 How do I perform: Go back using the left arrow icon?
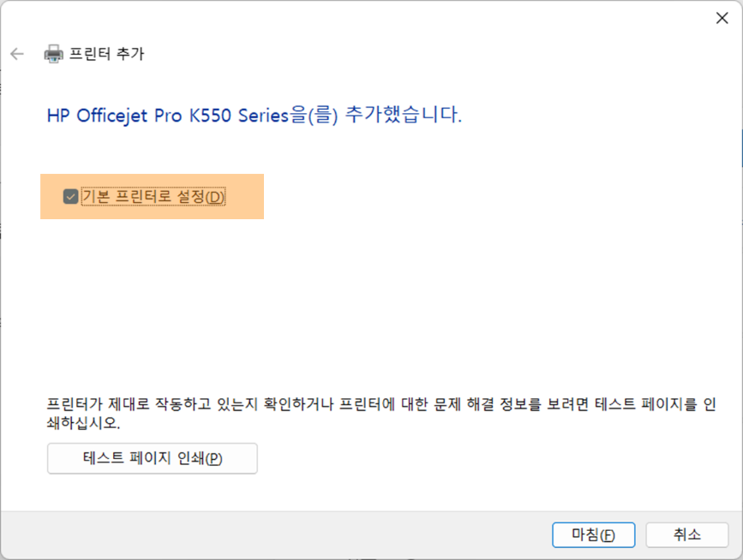click(17, 54)
